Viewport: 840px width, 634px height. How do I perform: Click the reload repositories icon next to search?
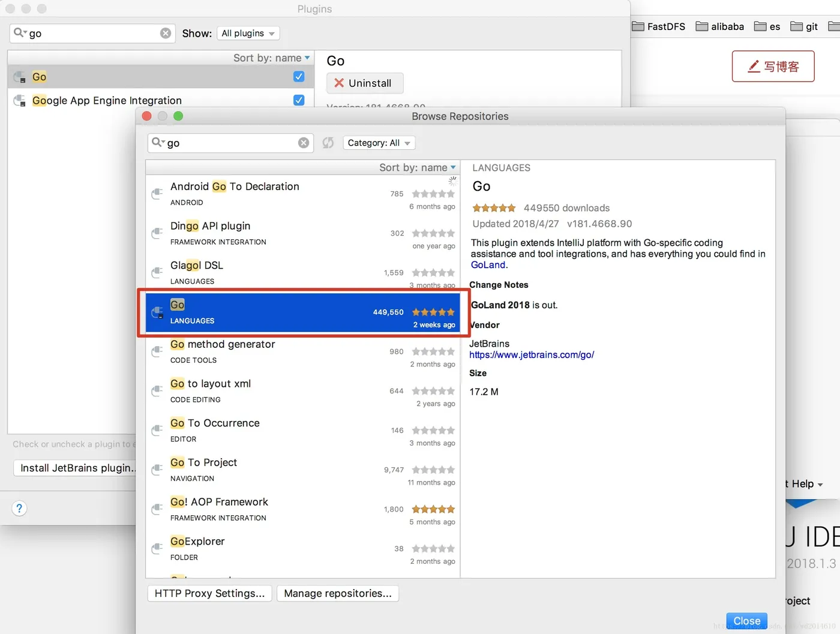pos(328,143)
